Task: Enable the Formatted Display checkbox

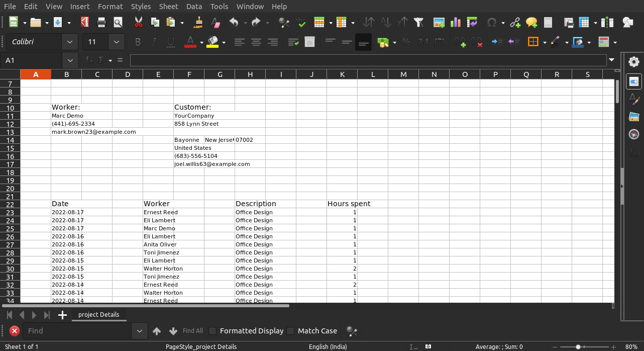Action: point(212,331)
